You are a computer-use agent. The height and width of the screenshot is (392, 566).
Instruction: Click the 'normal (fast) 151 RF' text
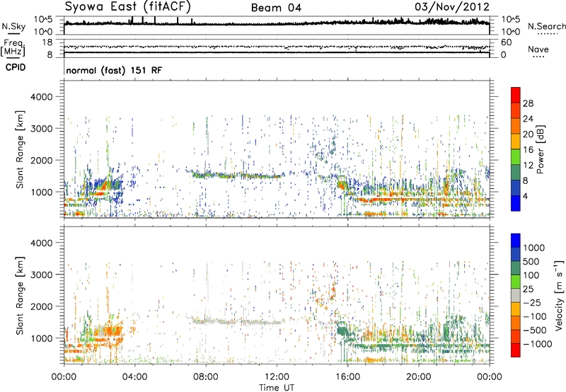point(114,70)
